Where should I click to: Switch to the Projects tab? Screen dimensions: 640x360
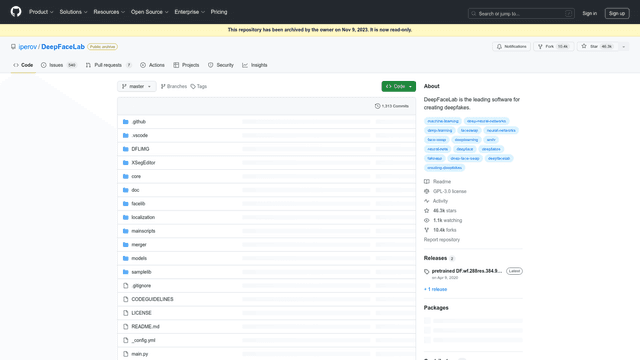tap(186, 65)
